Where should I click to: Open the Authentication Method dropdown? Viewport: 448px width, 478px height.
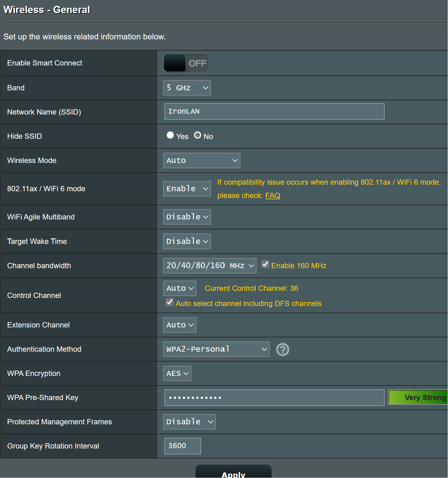click(216, 349)
